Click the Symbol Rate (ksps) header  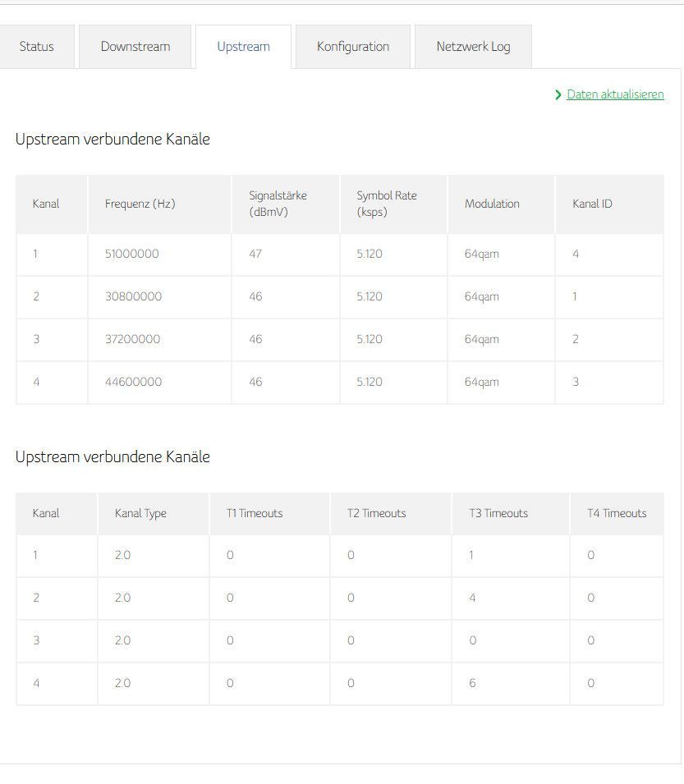coord(386,204)
